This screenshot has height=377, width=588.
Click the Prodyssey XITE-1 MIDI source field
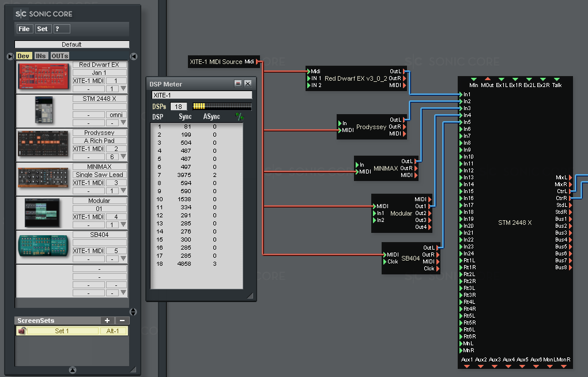(x=89, y=149)
